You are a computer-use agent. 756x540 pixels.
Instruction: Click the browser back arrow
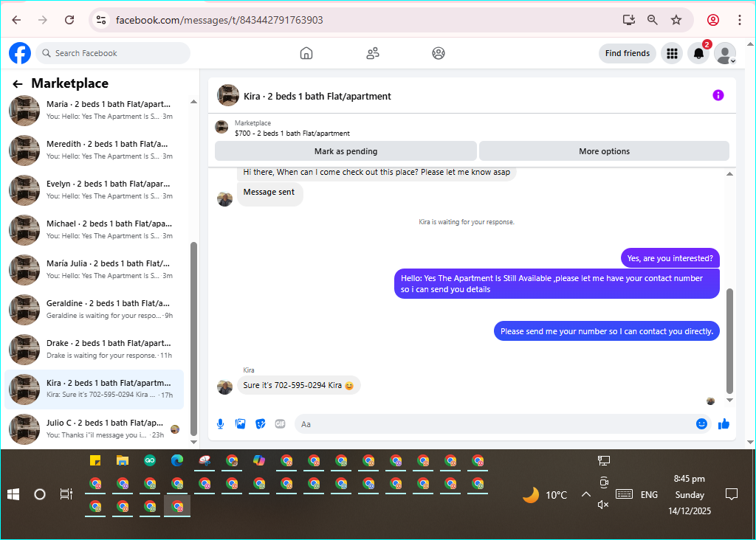pyautogui.click(x=16, y=20)
